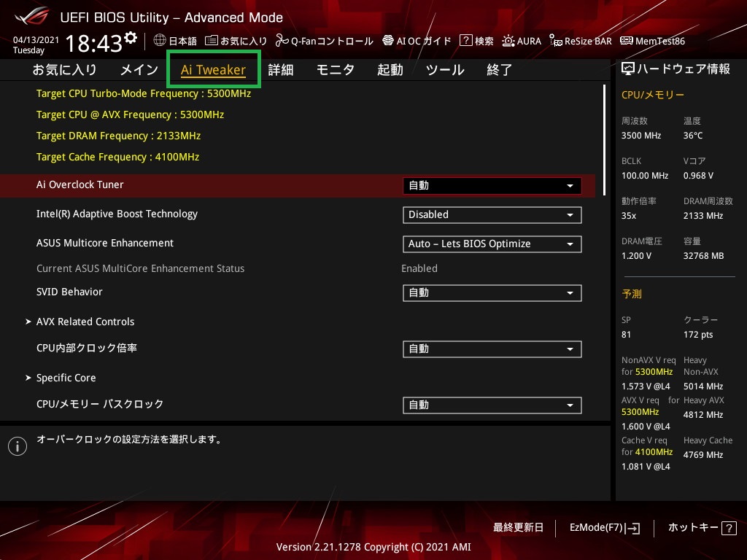Click the globe language icon
747x560 pixels.
[160, 41]
